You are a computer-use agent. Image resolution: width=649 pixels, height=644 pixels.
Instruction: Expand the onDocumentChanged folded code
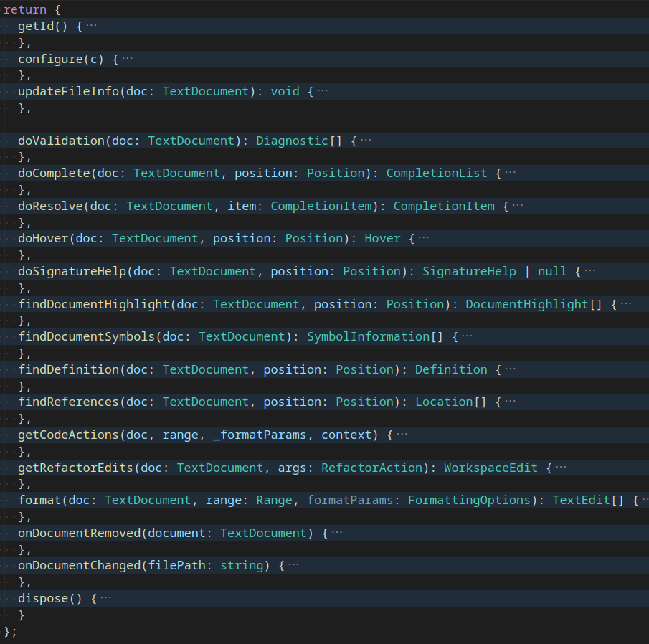(x=294, y=565)
